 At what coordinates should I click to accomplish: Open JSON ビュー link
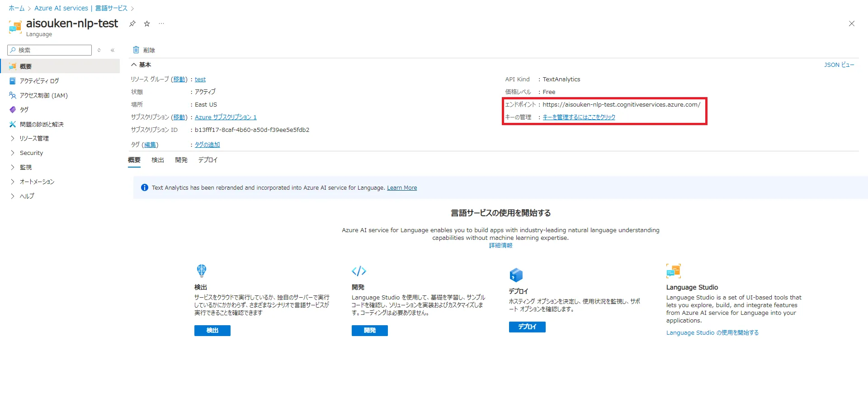click(x=839, y=65)
